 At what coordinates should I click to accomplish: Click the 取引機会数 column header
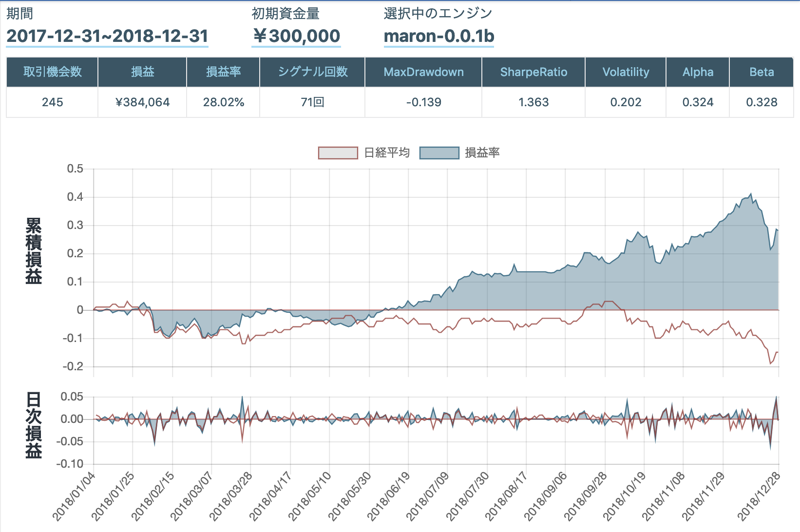52,72
